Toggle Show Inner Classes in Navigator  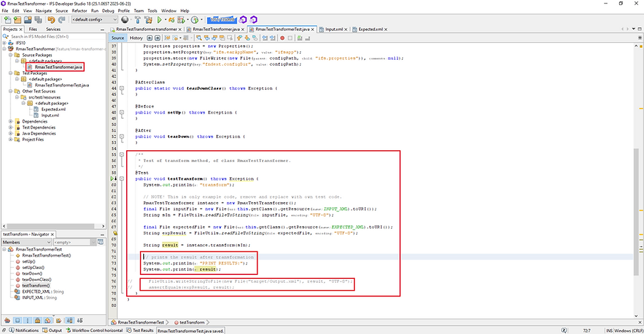pos(47,320)
